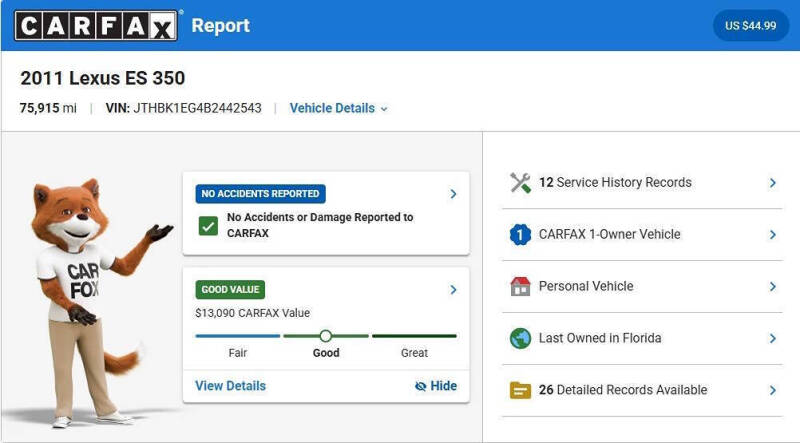Viewport: 800px width, 443px height.
Task: Click No Accidents or Damage Reported text
Action: (320, 225)
